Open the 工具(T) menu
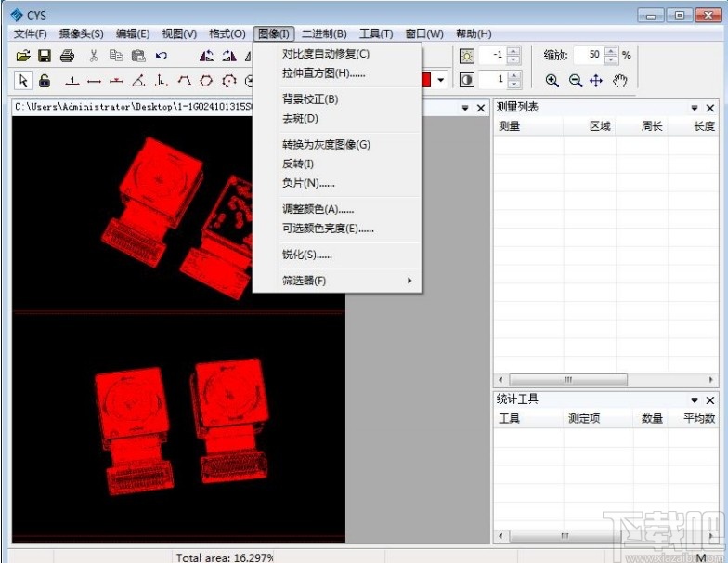Image resolution: width=728 pixels, height=563 pixels. point(376,33)
